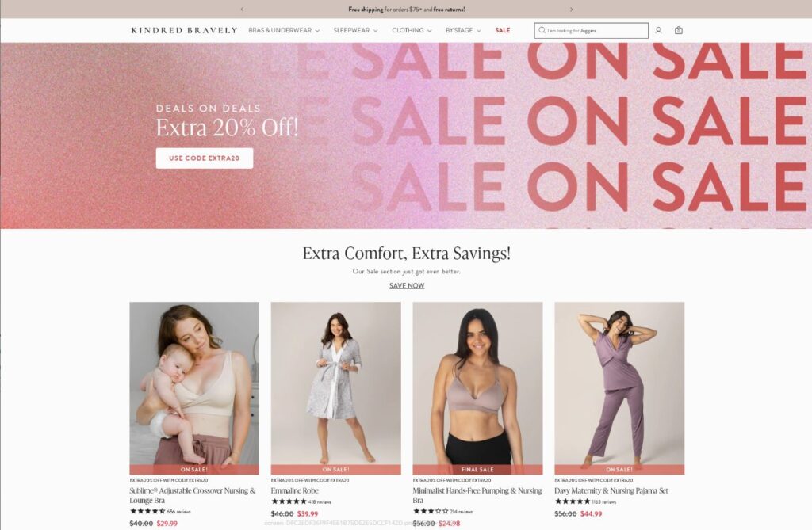Open Davy Maternity & Nursing Pajama Set link
The image size is (812, 530).
[x=611, y=490]
